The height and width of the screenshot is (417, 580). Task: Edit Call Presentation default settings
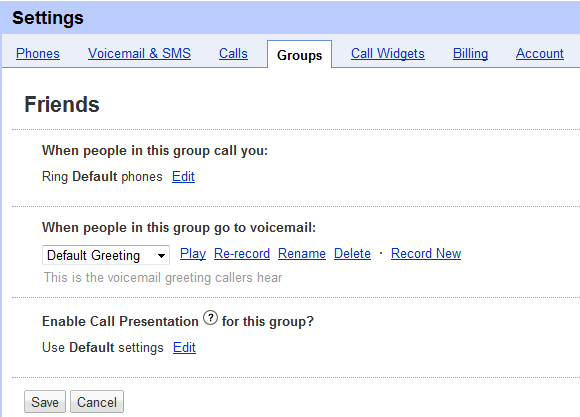[x=184, y=347]
